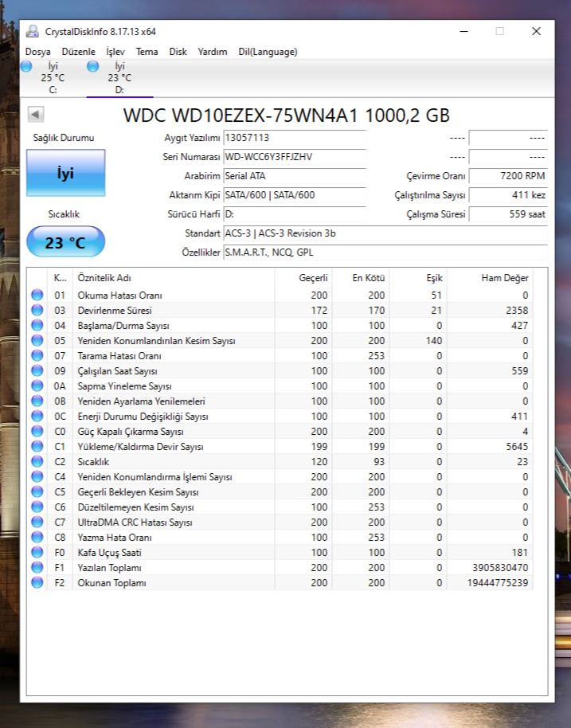Image resolution: width=571 pixels, height=728 pixels.
Task: Click the Sürücü Harfi field D:
Action: click(x=295, y=214)
